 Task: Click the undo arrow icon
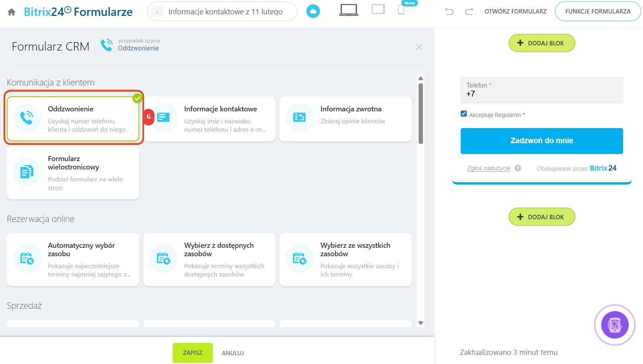[x=449, y=12]
